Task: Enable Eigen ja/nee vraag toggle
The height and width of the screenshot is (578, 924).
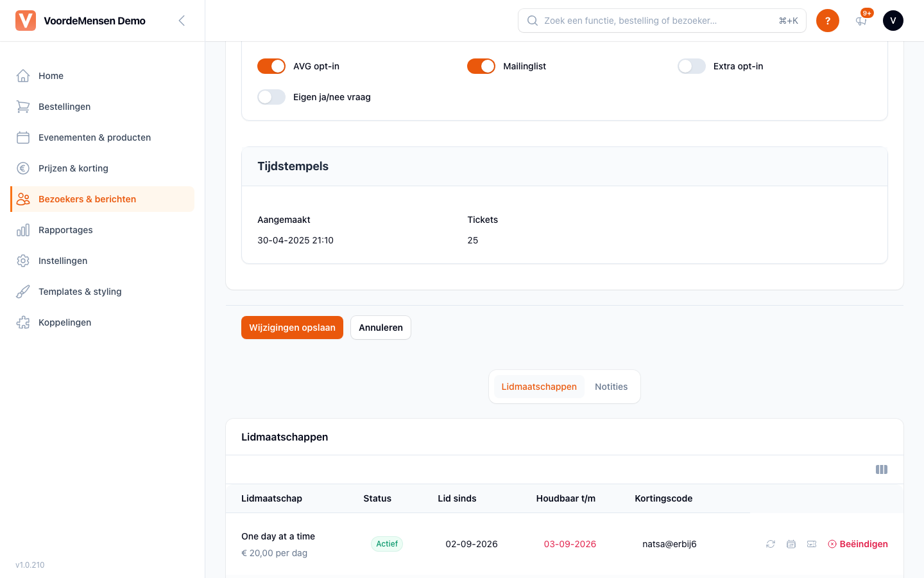Action: (x=271, y=97)
